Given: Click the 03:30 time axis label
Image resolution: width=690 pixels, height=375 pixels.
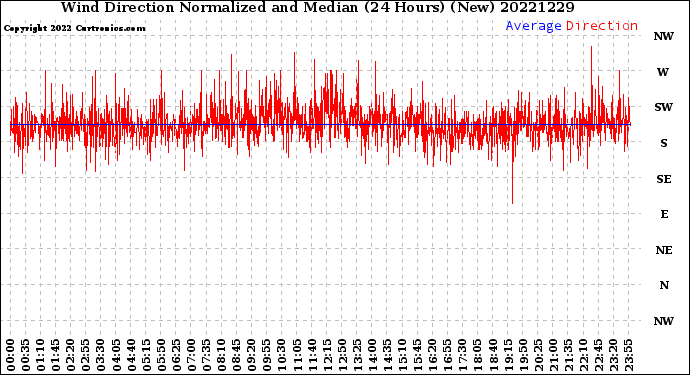Looking at the screenshot, I should [x=101, y=355].
